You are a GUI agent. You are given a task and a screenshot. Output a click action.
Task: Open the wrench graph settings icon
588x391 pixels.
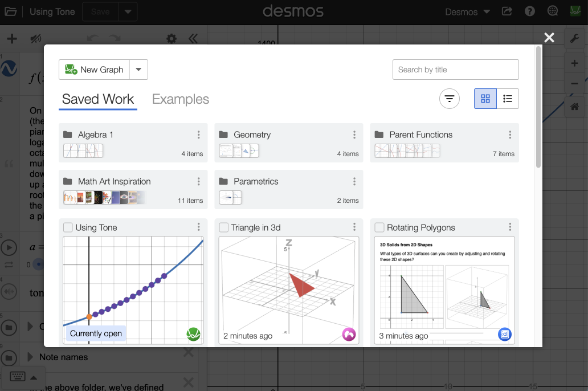(574, 38)
